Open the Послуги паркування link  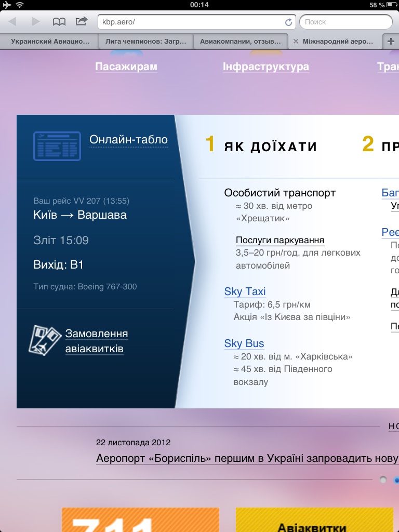coord(280,240)
